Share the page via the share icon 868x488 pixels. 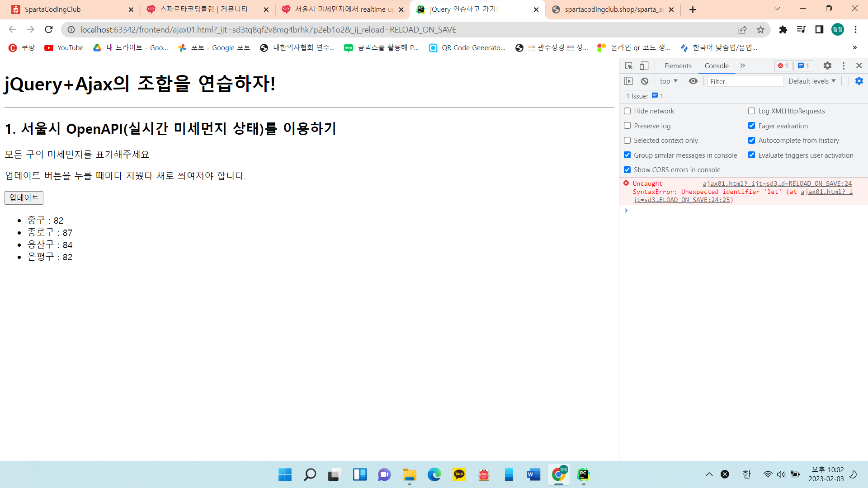tap(742, 30)
